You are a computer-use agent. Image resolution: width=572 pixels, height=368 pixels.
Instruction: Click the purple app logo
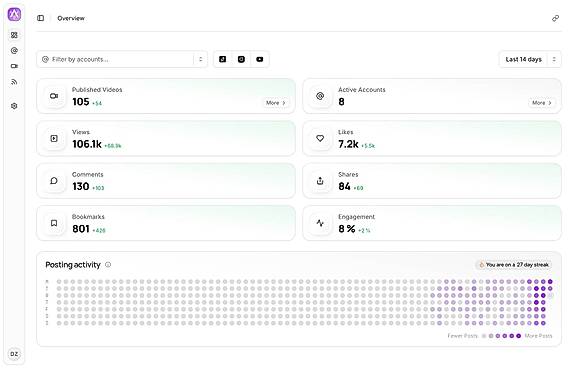[14, 14]
